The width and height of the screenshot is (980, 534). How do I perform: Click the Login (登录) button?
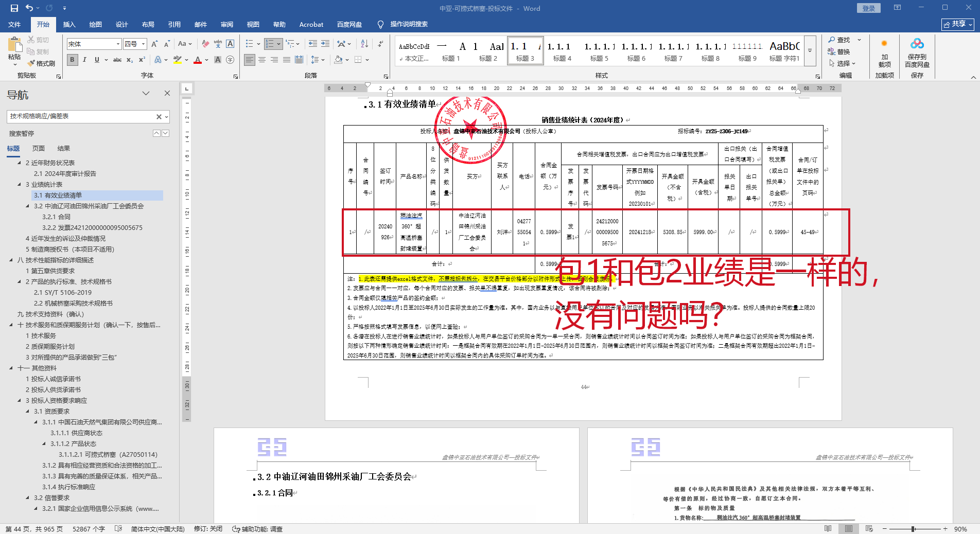pos(869,8)
